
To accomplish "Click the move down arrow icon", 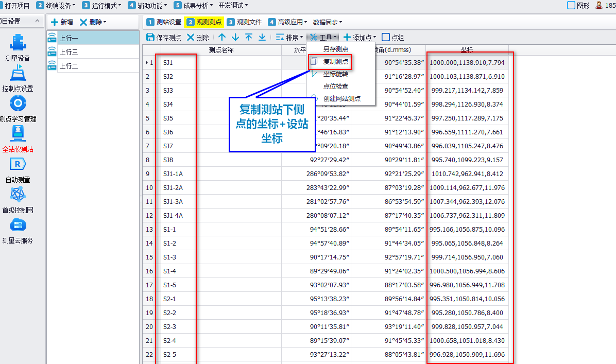I will tap(235, 37).
